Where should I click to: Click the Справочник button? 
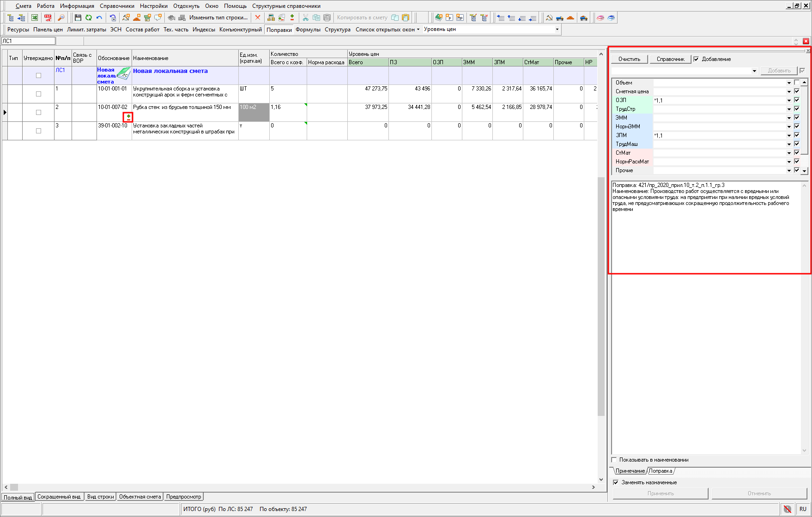point(670,59)
